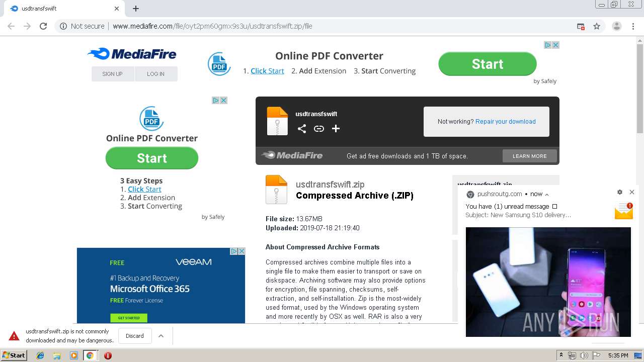Click 'You have (1) unread message' text

(x=507, y=206)
